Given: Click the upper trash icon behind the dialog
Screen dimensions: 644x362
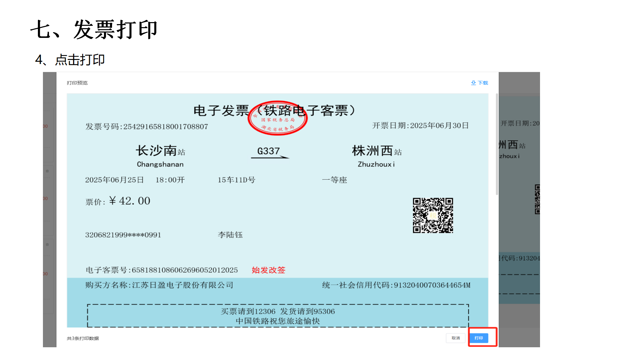Looking at the screenshot, I should [x=47, y=171].
